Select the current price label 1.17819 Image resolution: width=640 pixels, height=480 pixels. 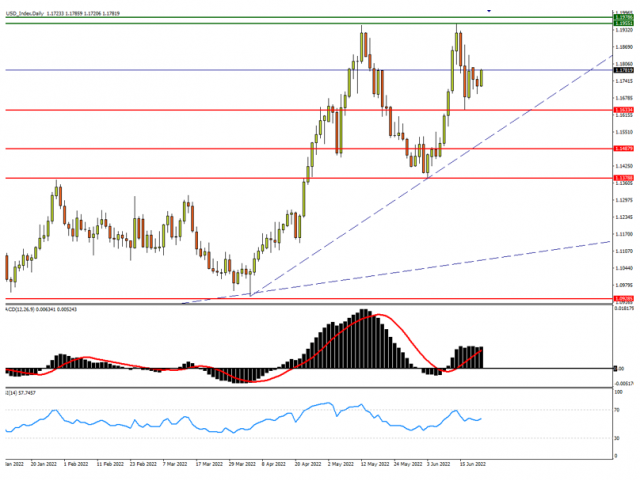pyautogui.click(x=625, y=70)
